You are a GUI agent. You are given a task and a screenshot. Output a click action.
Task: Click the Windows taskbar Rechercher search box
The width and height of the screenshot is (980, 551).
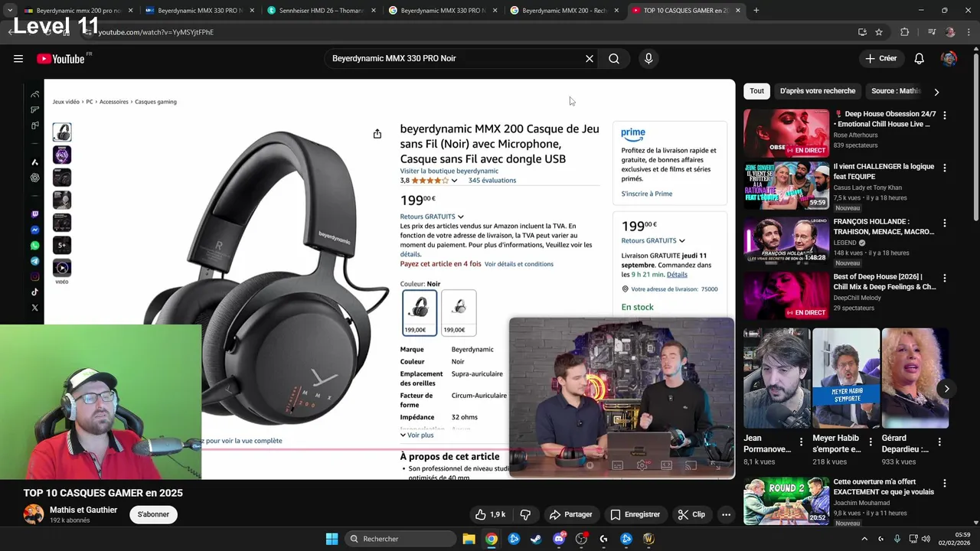click(x=400, y=539)
